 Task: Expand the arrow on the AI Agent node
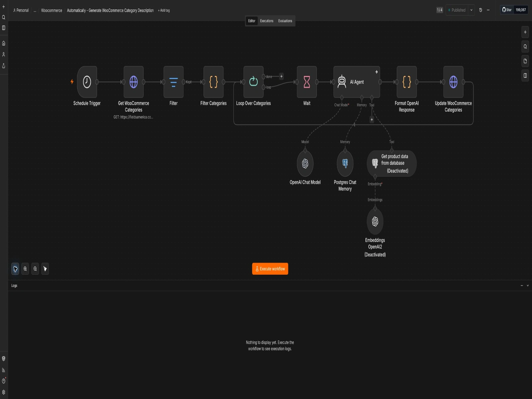pyautogui.click(x=376, y=72)
